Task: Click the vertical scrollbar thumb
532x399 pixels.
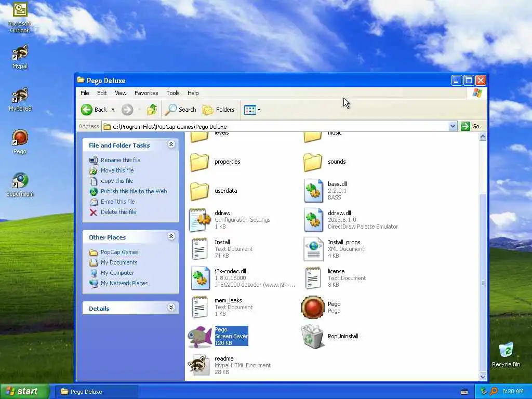Action: 483,282
